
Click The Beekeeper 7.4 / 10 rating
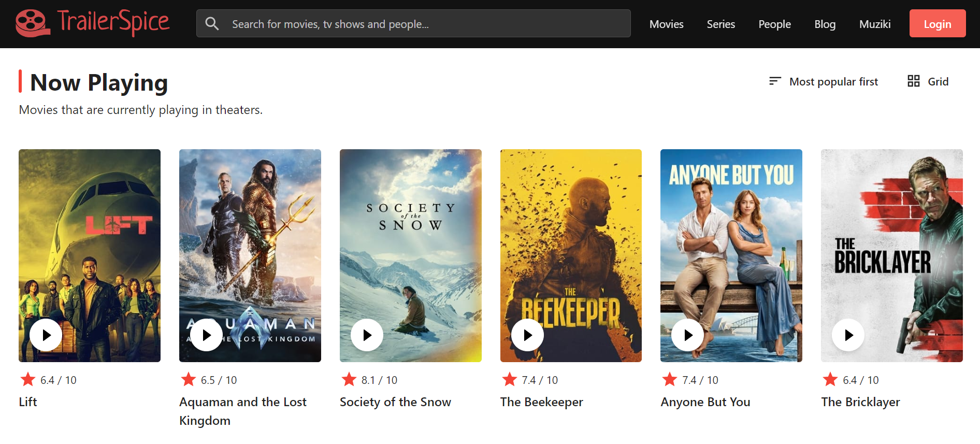[x=540, y=380]
